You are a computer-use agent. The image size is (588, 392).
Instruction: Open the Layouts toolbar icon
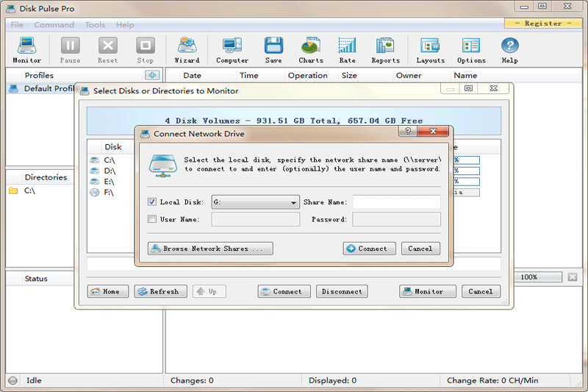coord(430,50)
